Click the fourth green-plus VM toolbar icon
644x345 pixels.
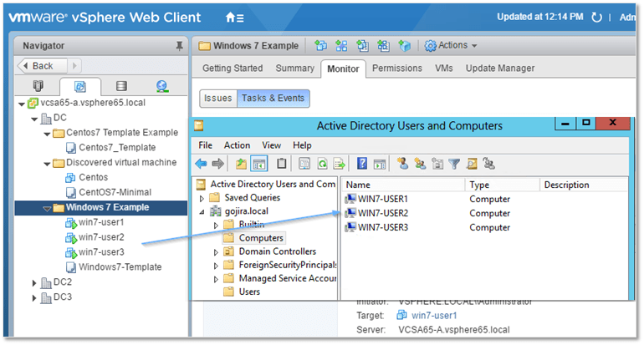tap(383, 46)
